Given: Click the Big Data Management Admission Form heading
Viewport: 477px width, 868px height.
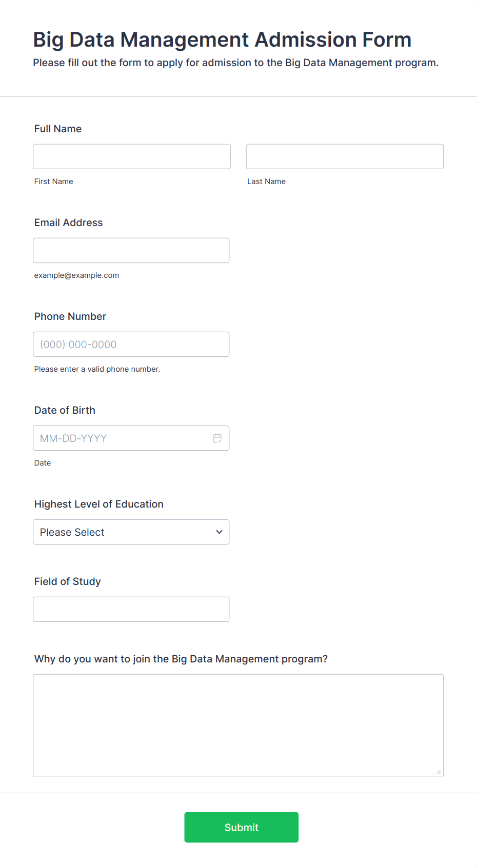Looking at the screenshot, I should tap(222, 39).
